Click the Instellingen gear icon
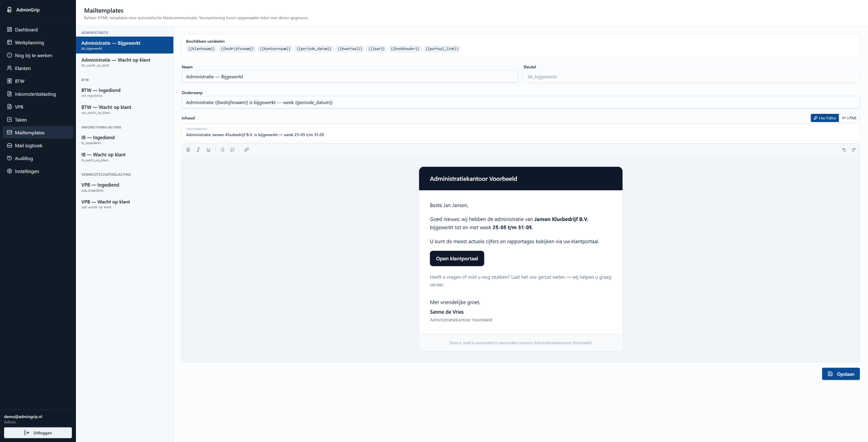This screenshot has width=868, height=442. 9,171
